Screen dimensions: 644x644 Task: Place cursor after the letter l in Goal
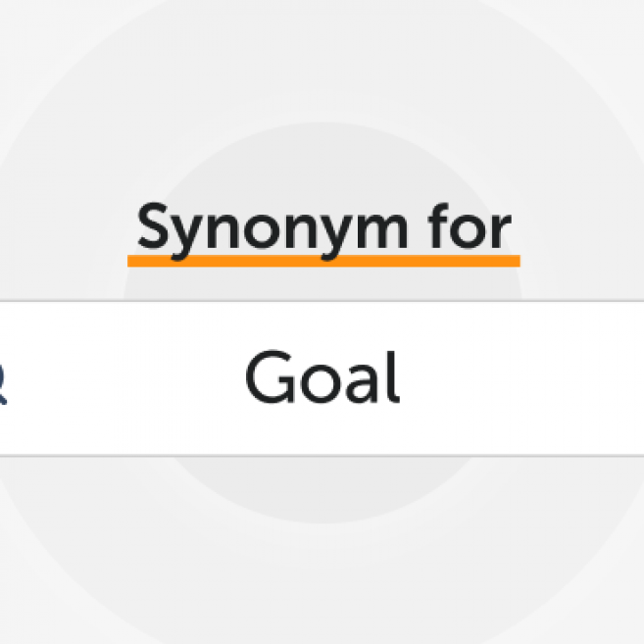click(x=402, y=379)
